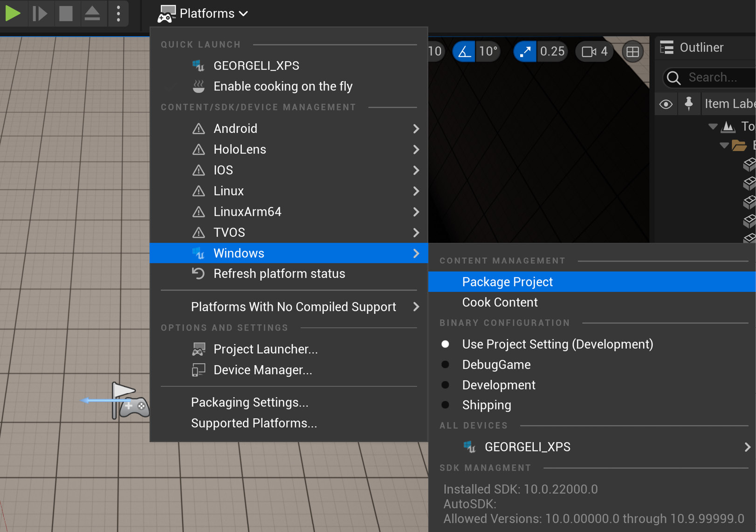Select Development binary configuration
Viewport: 756px width, 532px height.
(592, 385)
